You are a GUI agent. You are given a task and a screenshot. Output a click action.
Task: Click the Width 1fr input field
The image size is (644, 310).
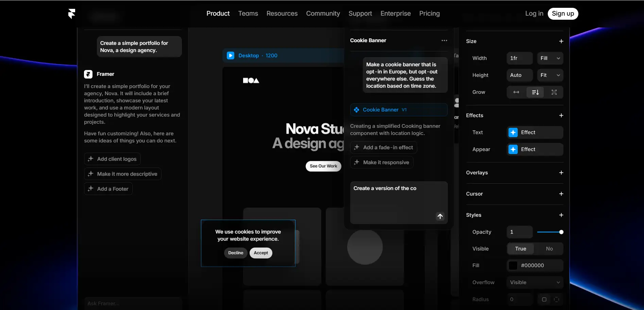pyautogui.click(x=520, y=58)
